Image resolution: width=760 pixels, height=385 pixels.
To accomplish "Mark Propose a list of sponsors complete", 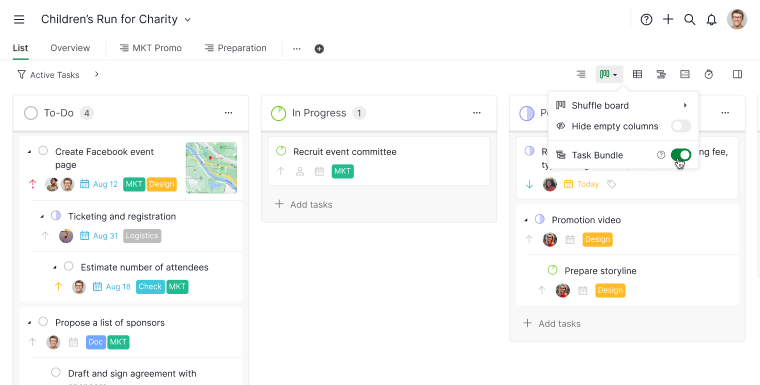I will tap(43, 321).
